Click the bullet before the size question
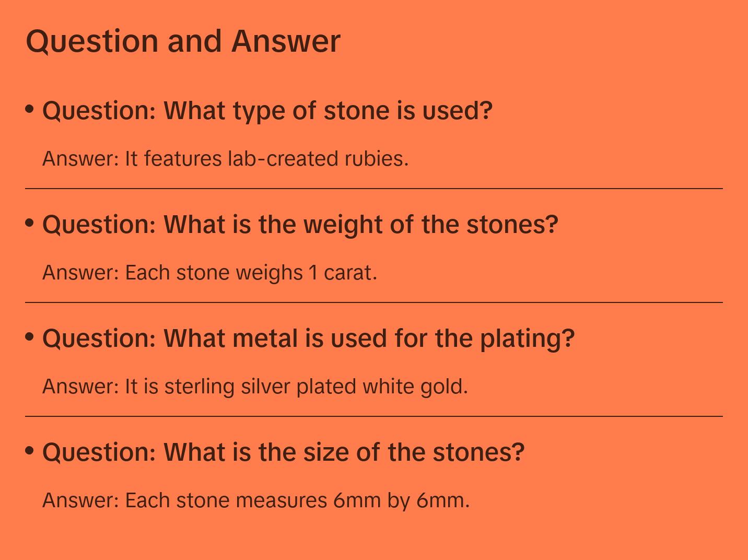The height and width of the screenshot is (560, 748). (x=30, y=450)
